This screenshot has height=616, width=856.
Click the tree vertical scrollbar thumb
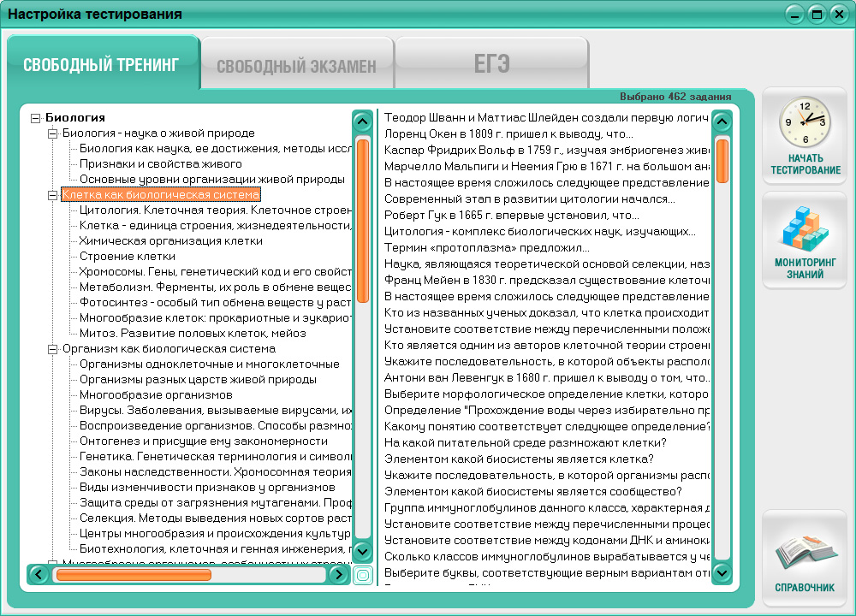(362, 221)
